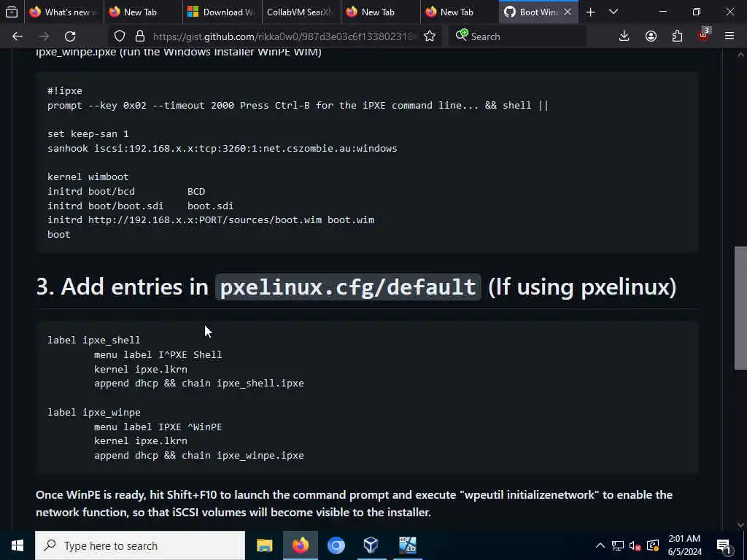Open the Windows 10 installer taskbar app
The height and width of the screenshot is (560, 747).
(x=408, y=545)
